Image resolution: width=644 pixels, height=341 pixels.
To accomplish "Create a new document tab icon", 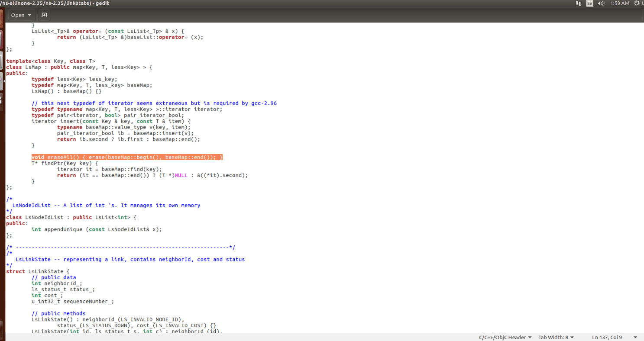I will [x=44, y=15].
